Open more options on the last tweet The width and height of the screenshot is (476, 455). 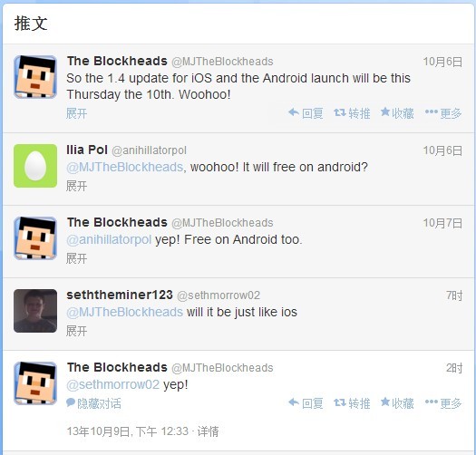pyautogui.click(x=443, y=403)
